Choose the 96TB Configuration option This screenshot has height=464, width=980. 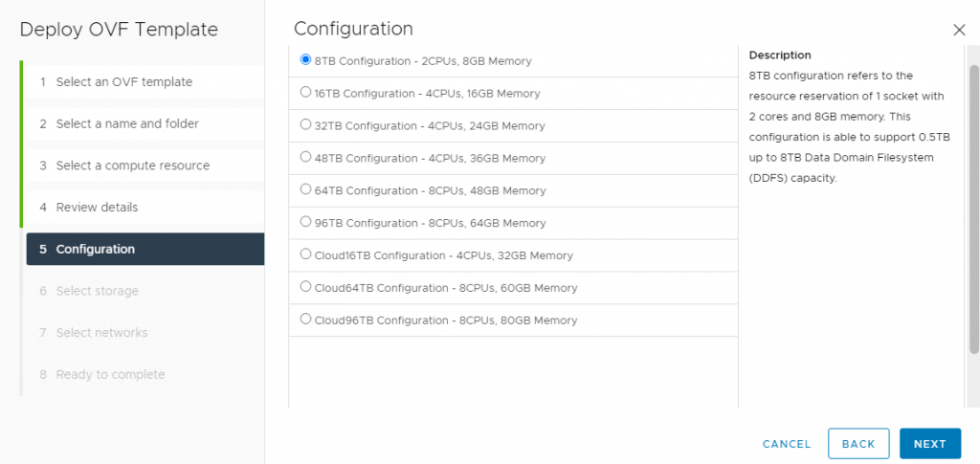[x=305, y=222]
